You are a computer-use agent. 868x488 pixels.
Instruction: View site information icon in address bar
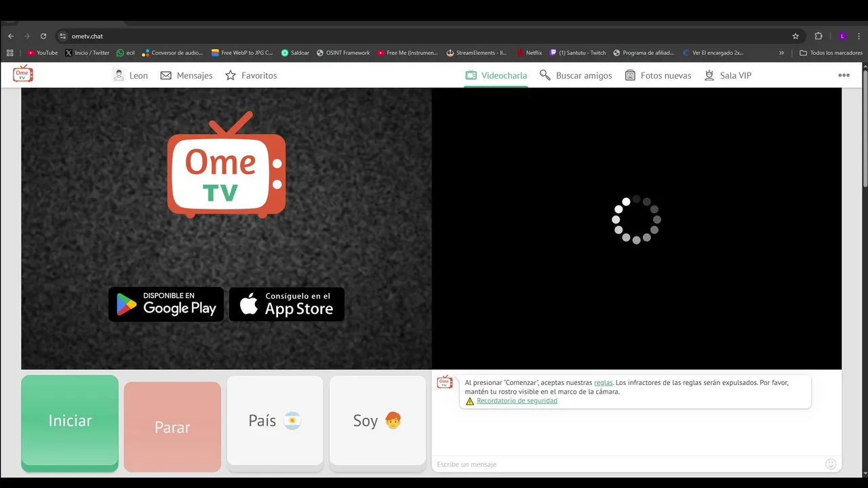[62, 36]
